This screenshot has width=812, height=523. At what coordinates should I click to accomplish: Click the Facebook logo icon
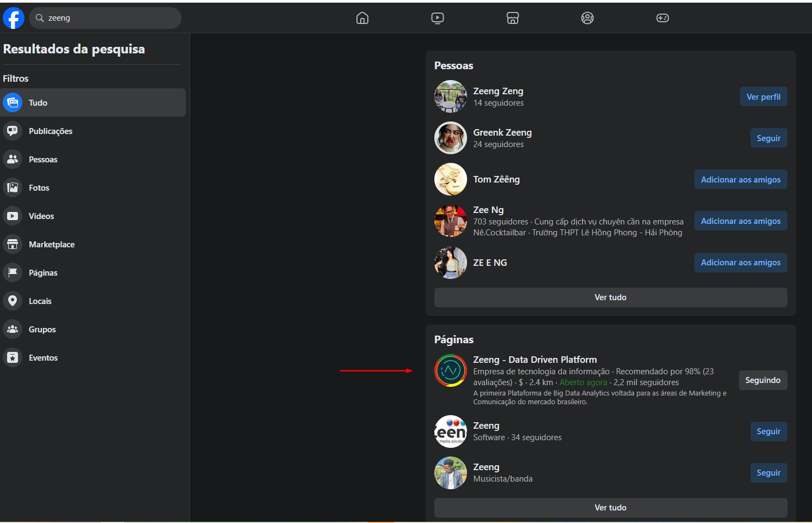14,18
